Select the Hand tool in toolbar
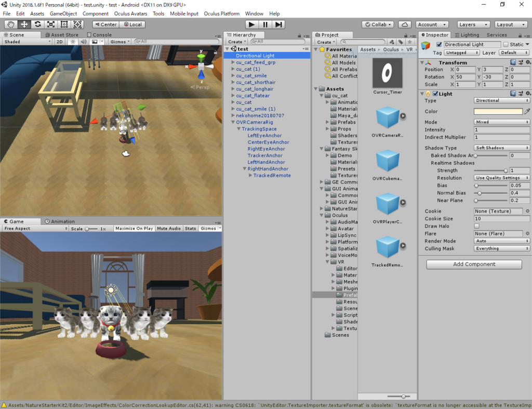 tap(11, 24)
